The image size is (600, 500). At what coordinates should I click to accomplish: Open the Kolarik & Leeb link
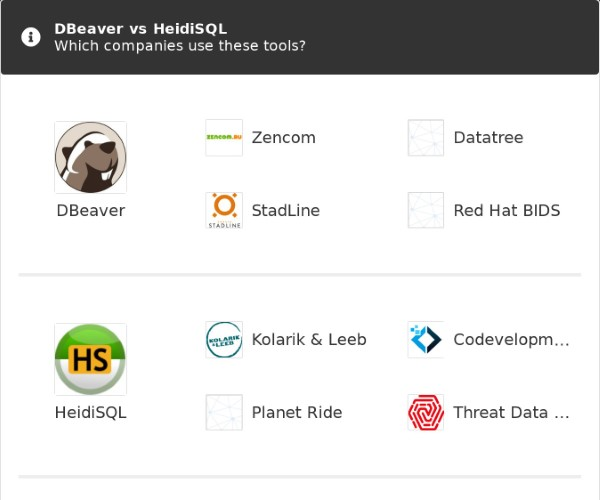click(309, 340)
